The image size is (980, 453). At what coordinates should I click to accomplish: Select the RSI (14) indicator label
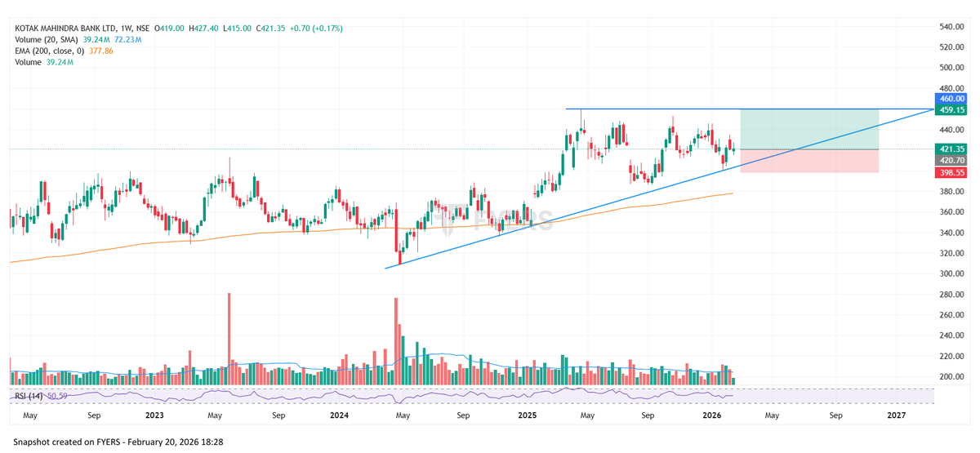coord(29,396)
